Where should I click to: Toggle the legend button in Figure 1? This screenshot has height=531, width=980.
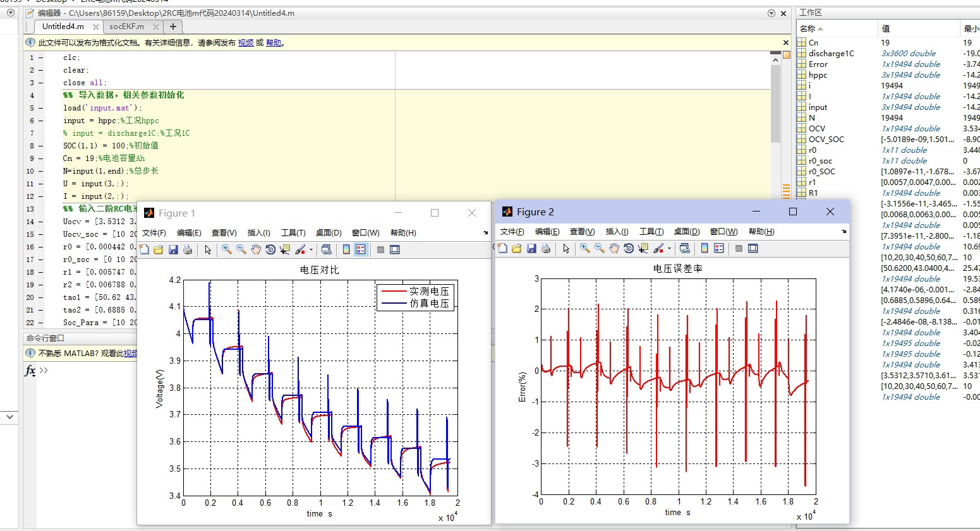pyautogui.click(x=360, y=250)
